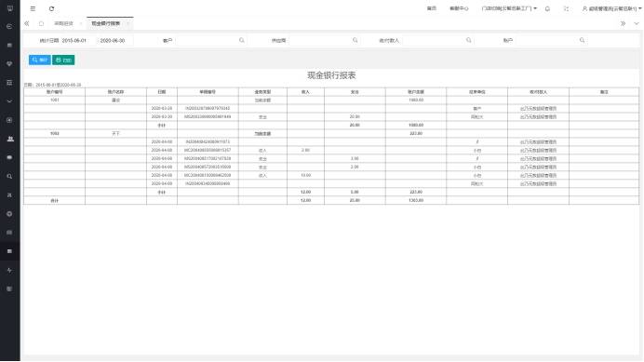Click the expense subtotal cell 5.00
Viewport: 644px width, 362px height.
[x=355, y=193]
